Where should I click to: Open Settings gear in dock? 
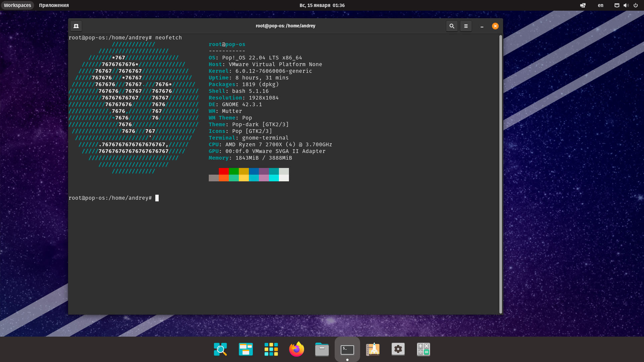[398, 349]
